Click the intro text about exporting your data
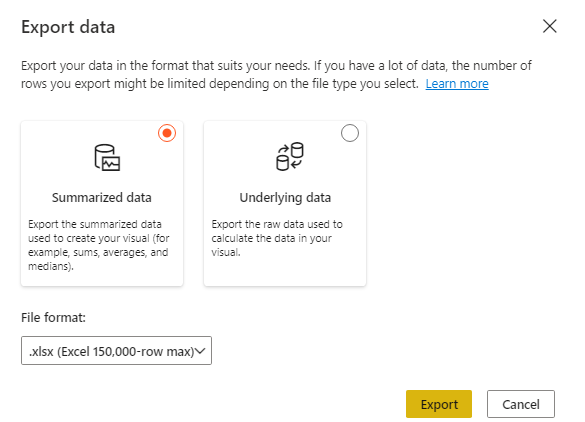Viewport: 585px width, 422px height. 276,75
